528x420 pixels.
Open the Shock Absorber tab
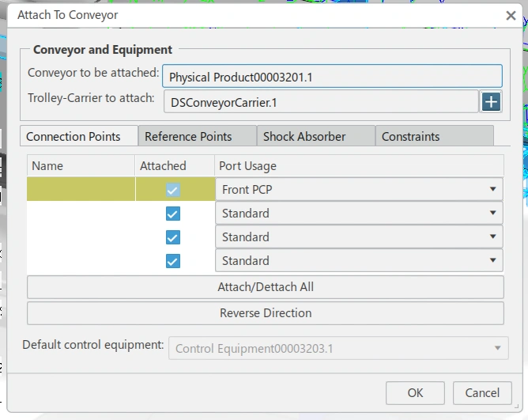point(315,136)
